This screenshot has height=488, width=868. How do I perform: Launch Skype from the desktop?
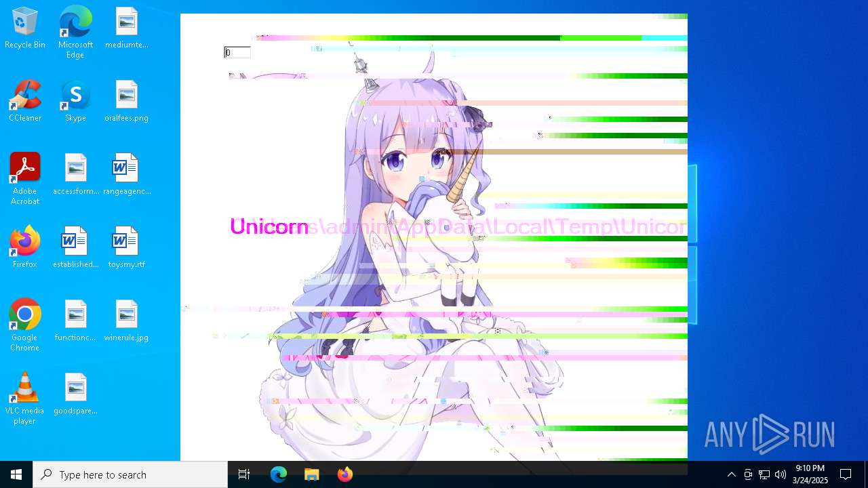pyautogui.click(x=75, y=102)
